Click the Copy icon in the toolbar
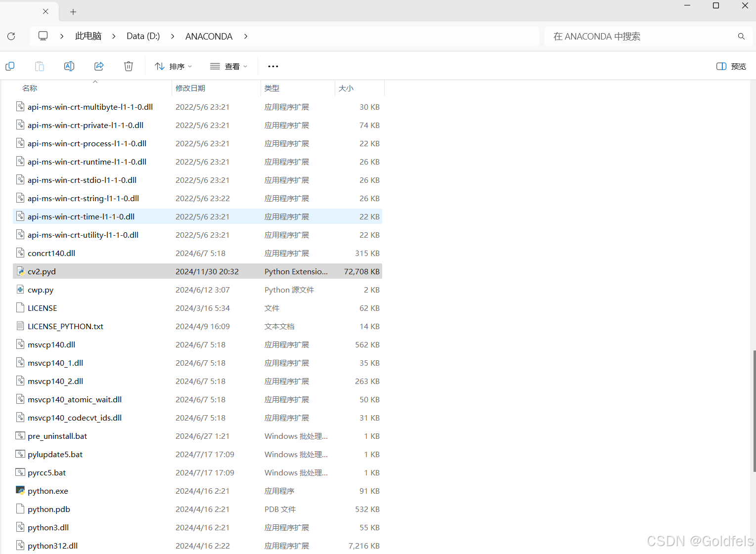Viewport: 756px width, 554px height. 10,66
